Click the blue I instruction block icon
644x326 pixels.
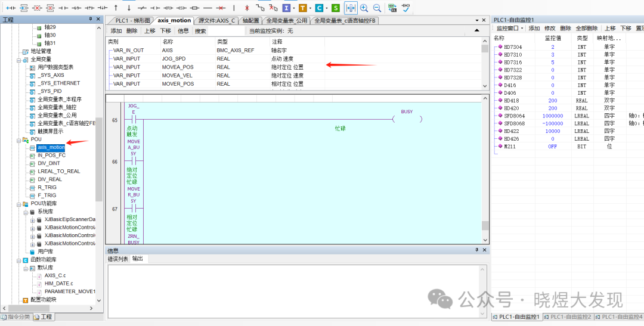286,8
